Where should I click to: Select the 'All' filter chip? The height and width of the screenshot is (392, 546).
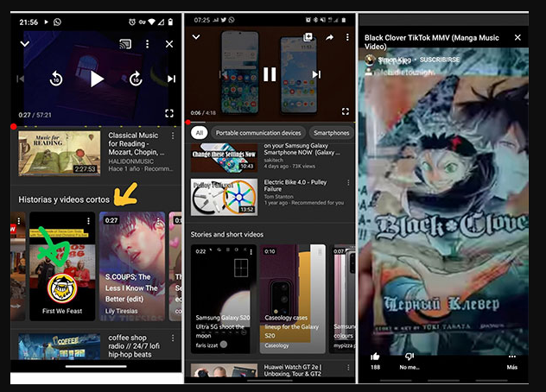[x=200, y=133]
